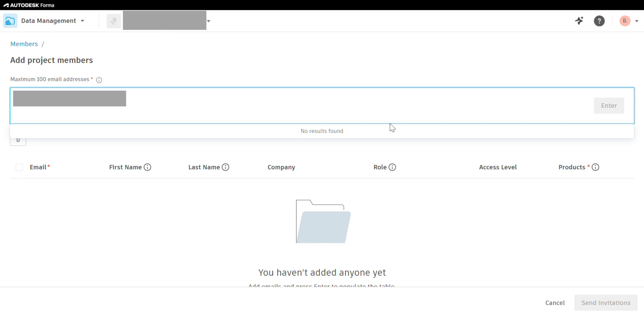Click the Add project members heading

click(51, 60)
